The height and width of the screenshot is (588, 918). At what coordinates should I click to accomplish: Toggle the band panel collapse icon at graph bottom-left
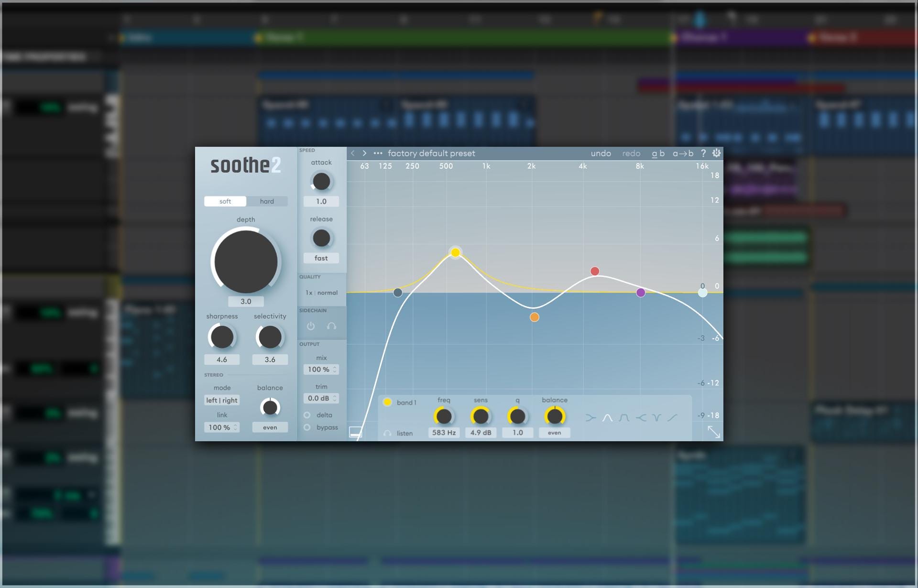point(355,432)
